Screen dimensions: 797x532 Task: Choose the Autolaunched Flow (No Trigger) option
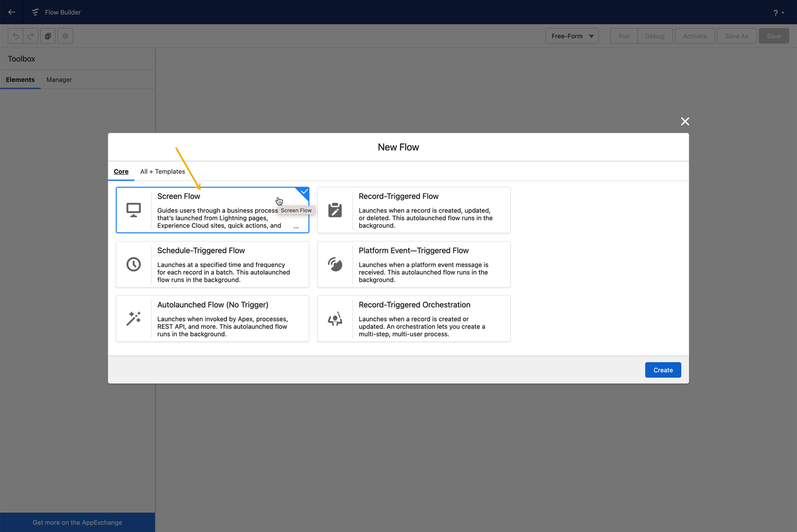coord(213,318)
